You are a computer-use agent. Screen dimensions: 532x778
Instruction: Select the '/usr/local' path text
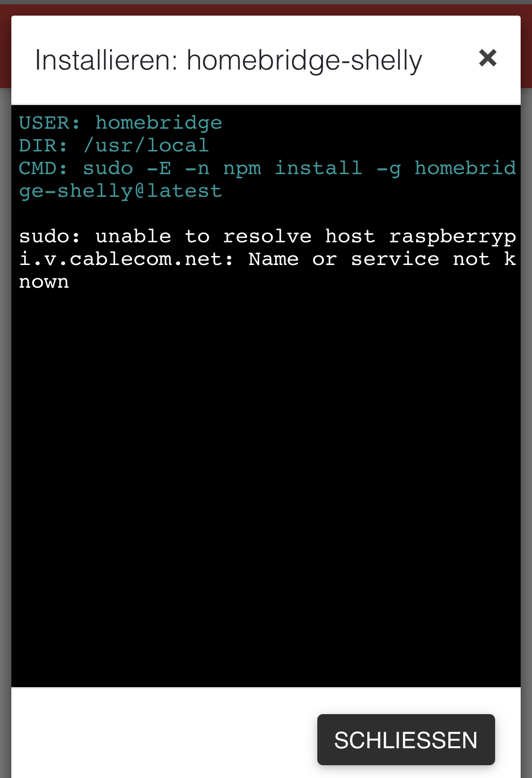pyautogui.click(x=146, y=146)
